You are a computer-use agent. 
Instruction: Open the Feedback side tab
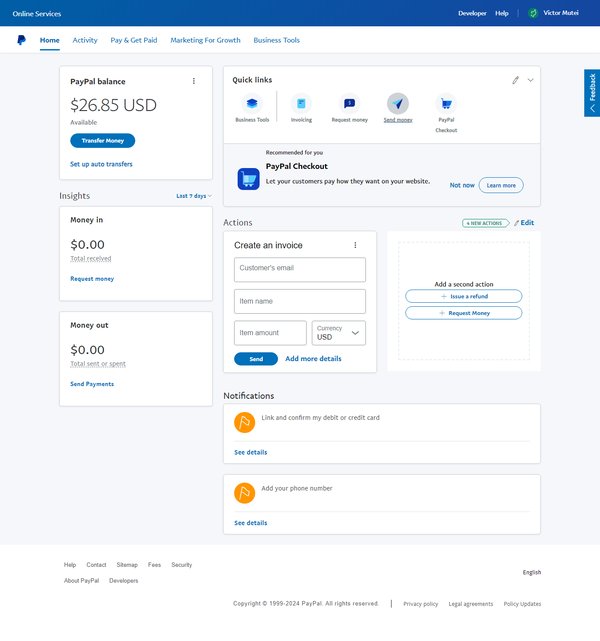click(x=592, y=93)
